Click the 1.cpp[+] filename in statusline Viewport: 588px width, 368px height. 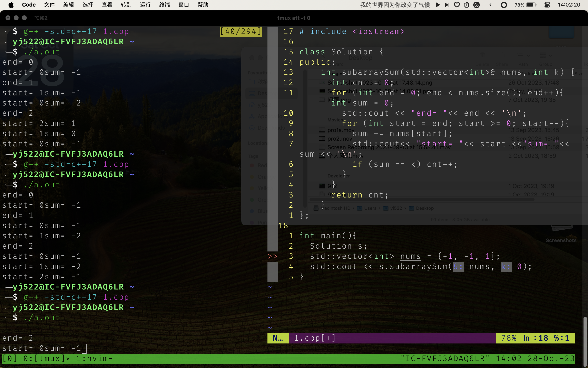coord(315,338)
